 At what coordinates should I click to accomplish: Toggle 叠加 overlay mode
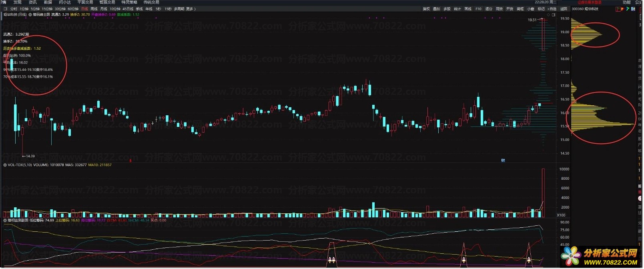(x=437, y=9)
